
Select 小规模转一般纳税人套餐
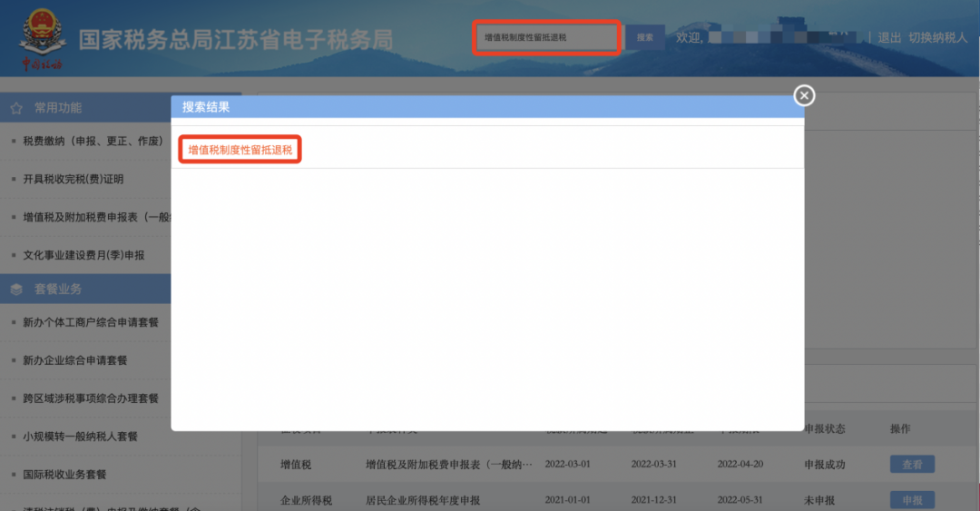pos(80,437)
